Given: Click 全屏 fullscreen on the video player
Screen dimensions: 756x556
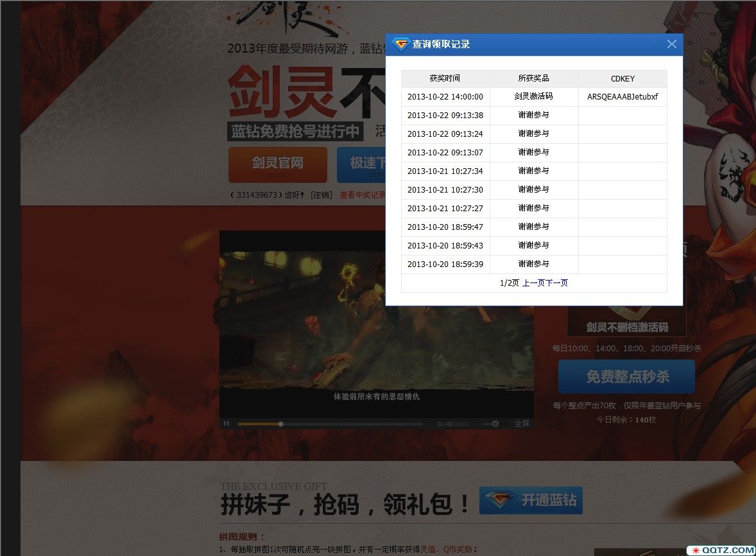Looking at the screenshot, I should (522, 424).
